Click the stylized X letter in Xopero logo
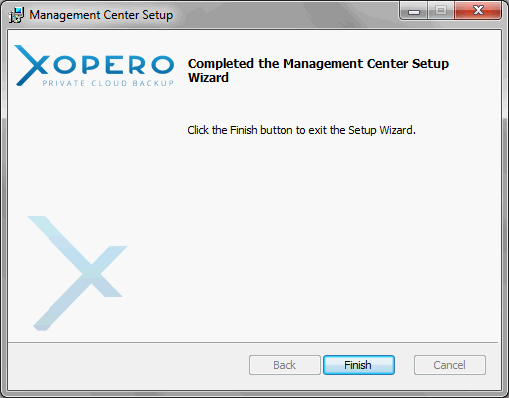The height and width of the screenshot is (398, 509). (31, 65)
